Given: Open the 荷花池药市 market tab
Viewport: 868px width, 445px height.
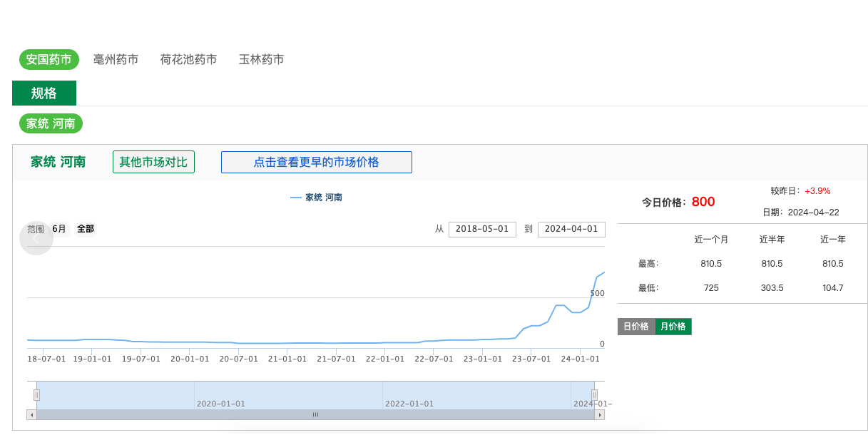Looking at the screenshot, I should [x=188, y=59].
